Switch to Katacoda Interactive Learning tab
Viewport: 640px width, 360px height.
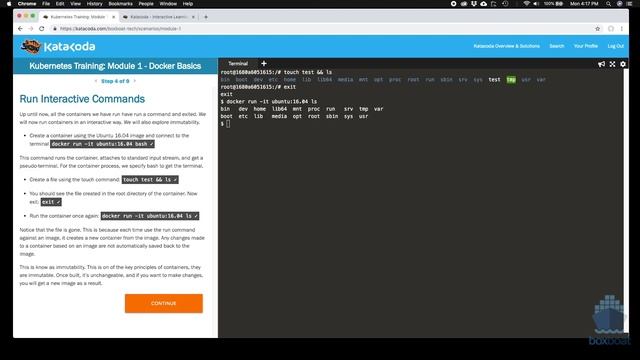pos(158,17)
